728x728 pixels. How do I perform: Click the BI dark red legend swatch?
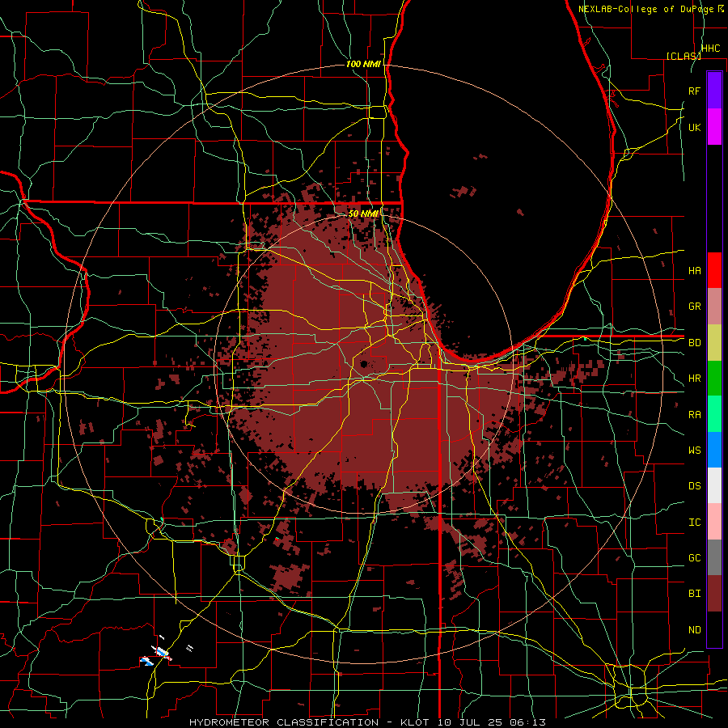714,594
